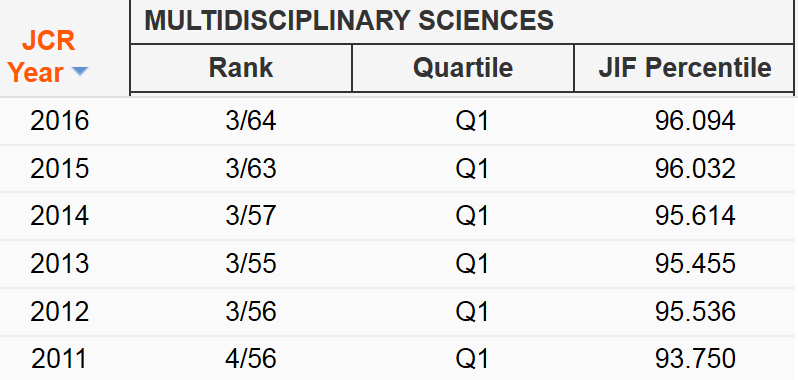
Task: Select the 2015 year cell
Action: click(x=60, y=168)
